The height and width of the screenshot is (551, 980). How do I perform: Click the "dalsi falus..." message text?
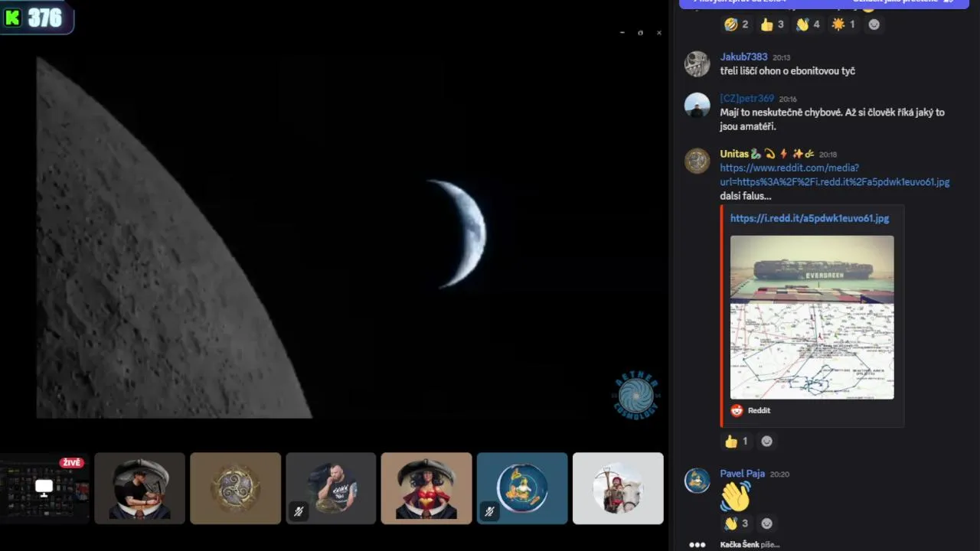pyautogui.click(x=746, y=196)
